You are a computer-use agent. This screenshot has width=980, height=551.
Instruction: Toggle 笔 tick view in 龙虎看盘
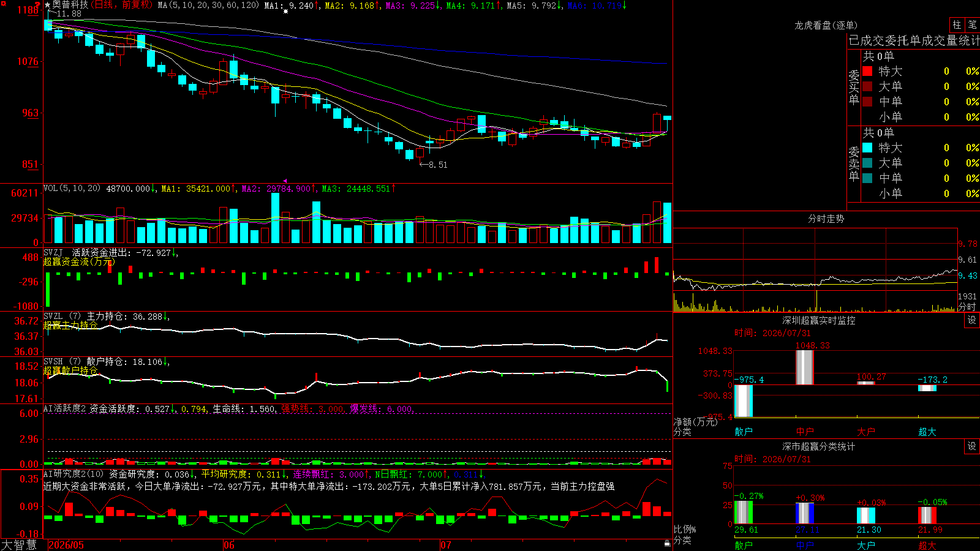coord(972,24)
